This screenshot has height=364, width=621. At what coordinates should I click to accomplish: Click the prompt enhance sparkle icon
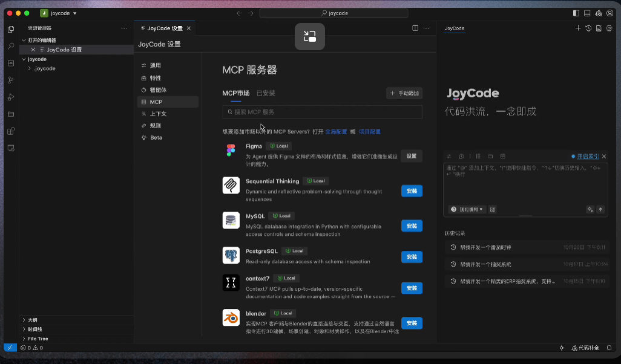tap(590, 209)
